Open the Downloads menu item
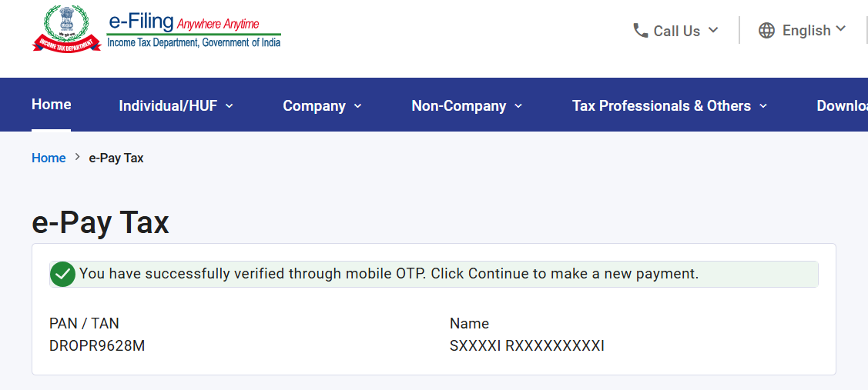The image size is (868, 390). coord(842,105)
